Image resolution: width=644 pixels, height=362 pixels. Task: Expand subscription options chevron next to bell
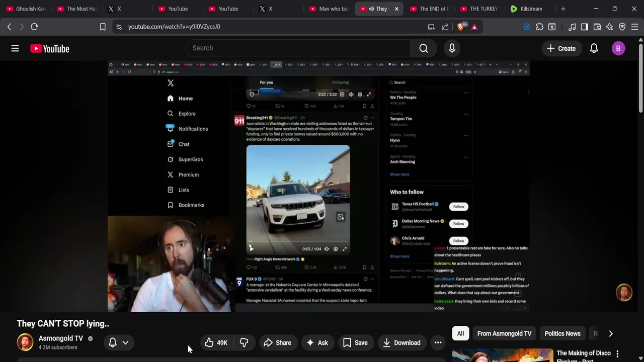pyautogui.click(x=125, y=342)
